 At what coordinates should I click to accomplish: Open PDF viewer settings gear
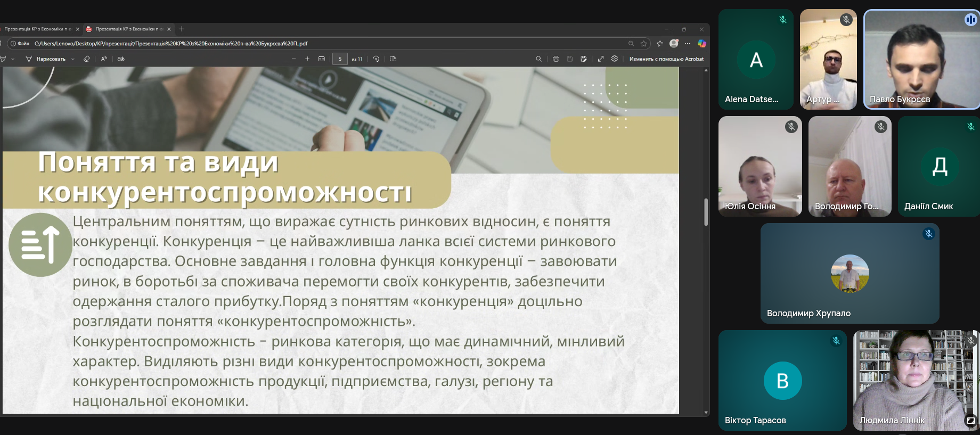click(x=615, y=59)
